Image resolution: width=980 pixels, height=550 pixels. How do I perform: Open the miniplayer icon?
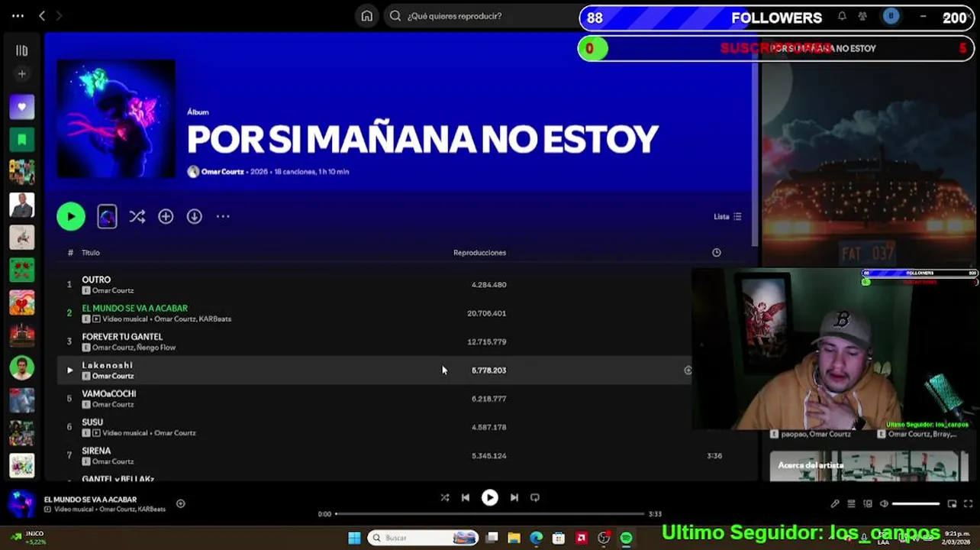(952, 504)
